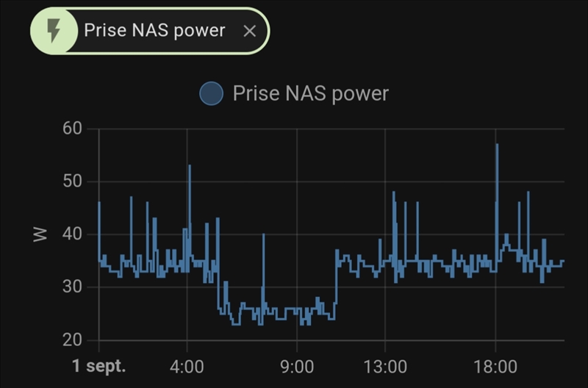Select the Prise NAS power chip label
This screenshot has width=588, height=388.
click(x=154, y=31)
